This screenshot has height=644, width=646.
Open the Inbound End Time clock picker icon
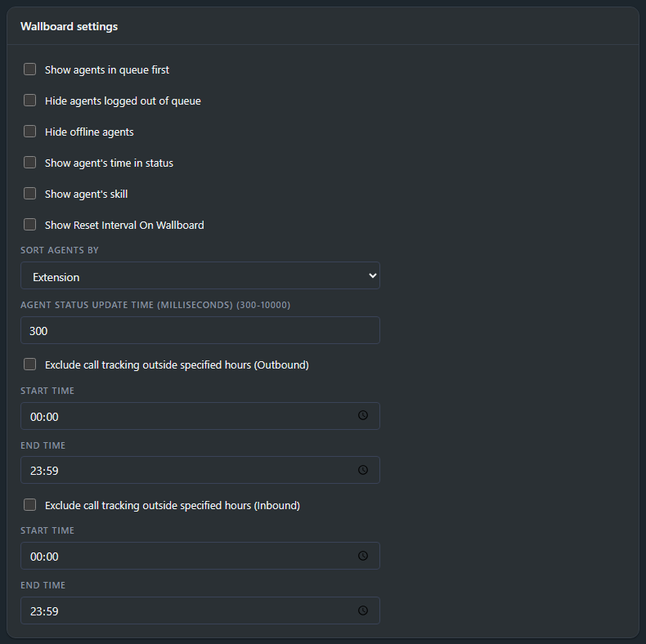click(x=362, y=610)
